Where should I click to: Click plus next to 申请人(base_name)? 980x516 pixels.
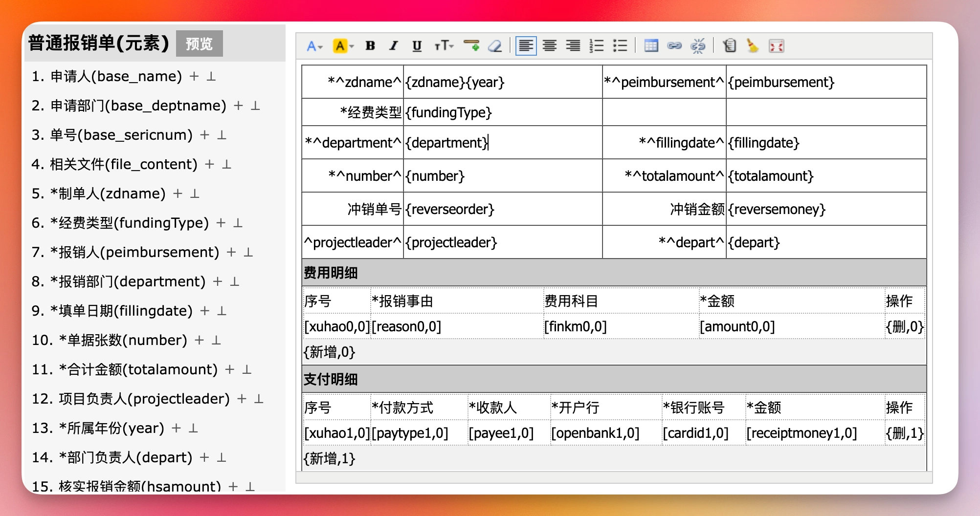pos(194,76)
